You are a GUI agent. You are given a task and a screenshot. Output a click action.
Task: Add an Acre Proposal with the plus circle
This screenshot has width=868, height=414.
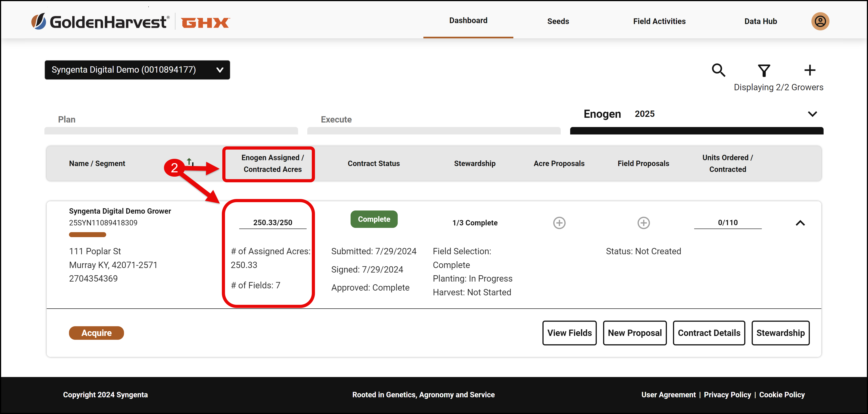(559, 223)
